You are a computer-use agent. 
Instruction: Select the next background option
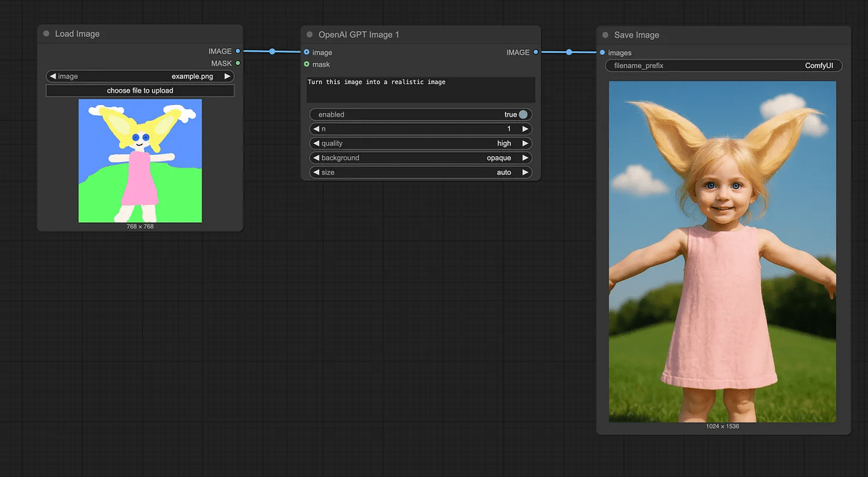point(526,158)
